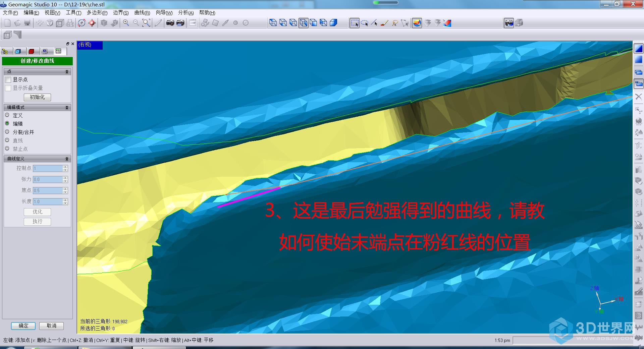Select the 编辑 radio option
This screenshot has height=349, width=644.
(x=7, y=123)
